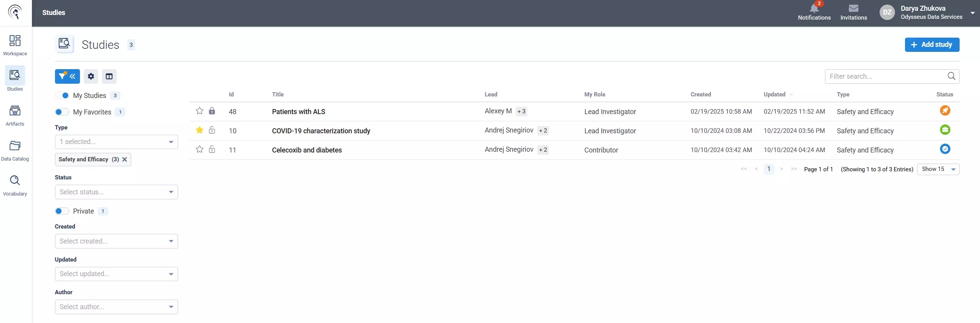Sort by the Lead column header
The height and width of the screenshot is (323, 980).
(x=491, y=94)
